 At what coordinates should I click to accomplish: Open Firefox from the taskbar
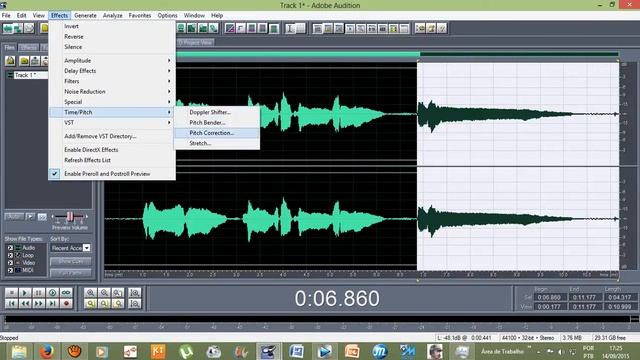click(47, 351)
